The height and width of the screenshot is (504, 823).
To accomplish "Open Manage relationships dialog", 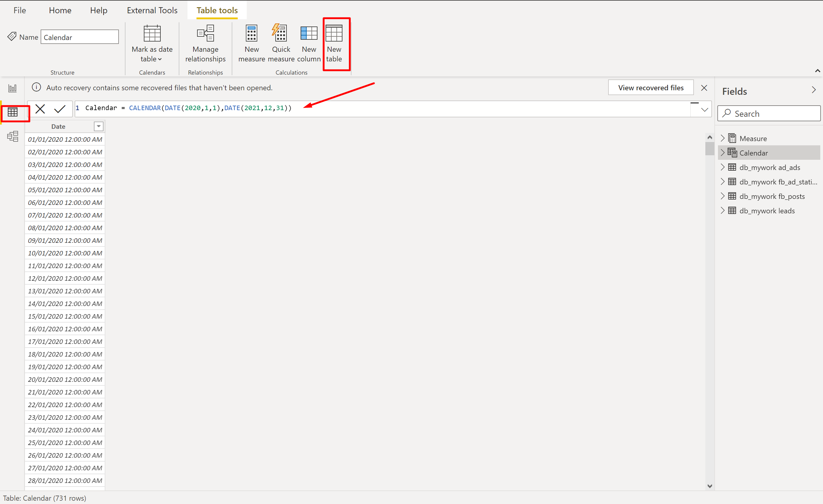I will (206, 43).
